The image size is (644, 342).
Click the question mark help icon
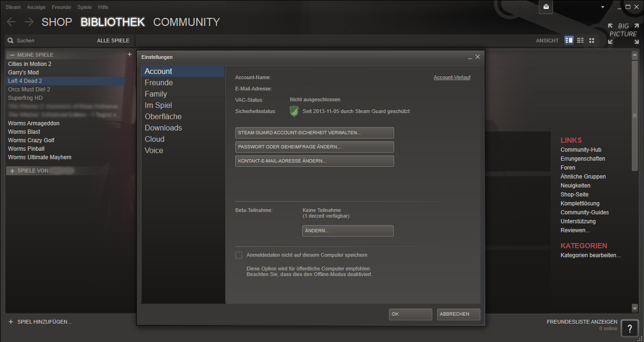629,328
